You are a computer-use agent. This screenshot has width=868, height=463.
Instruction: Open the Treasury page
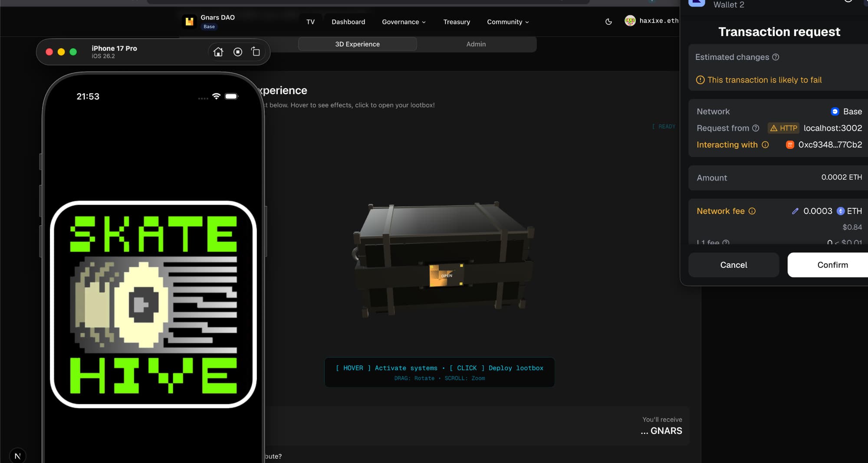tap(456, 22)
